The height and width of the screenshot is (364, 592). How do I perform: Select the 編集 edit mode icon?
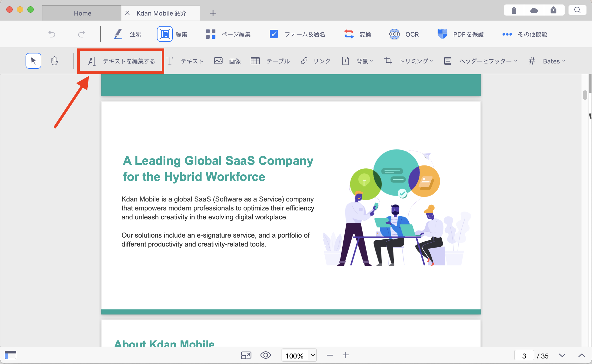165,34
